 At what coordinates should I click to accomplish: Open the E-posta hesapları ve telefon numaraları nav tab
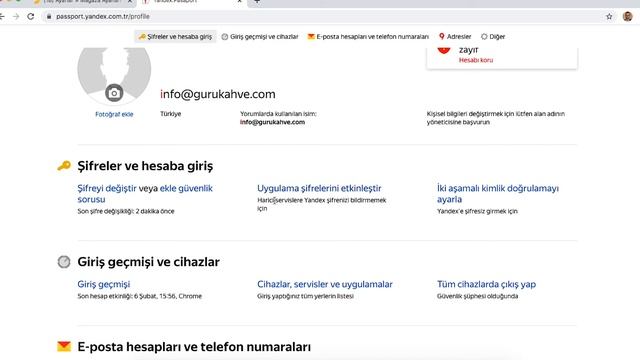tap(368, 36)
